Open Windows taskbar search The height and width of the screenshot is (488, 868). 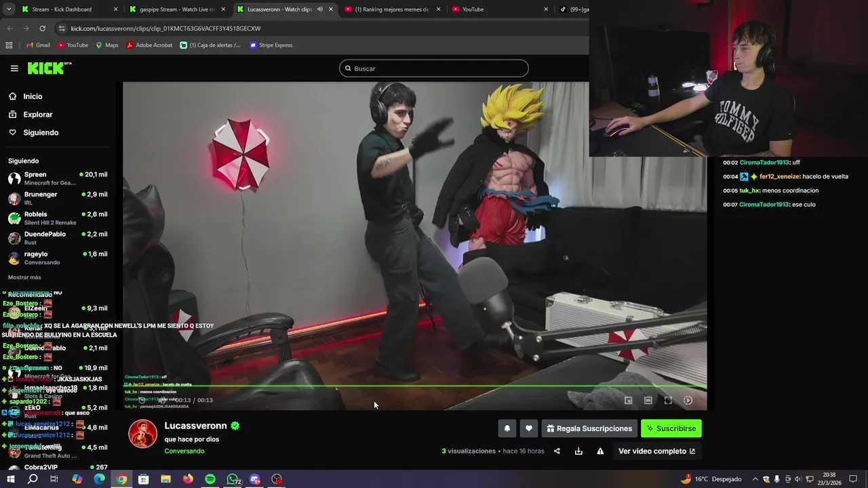(x=33, y=479)
